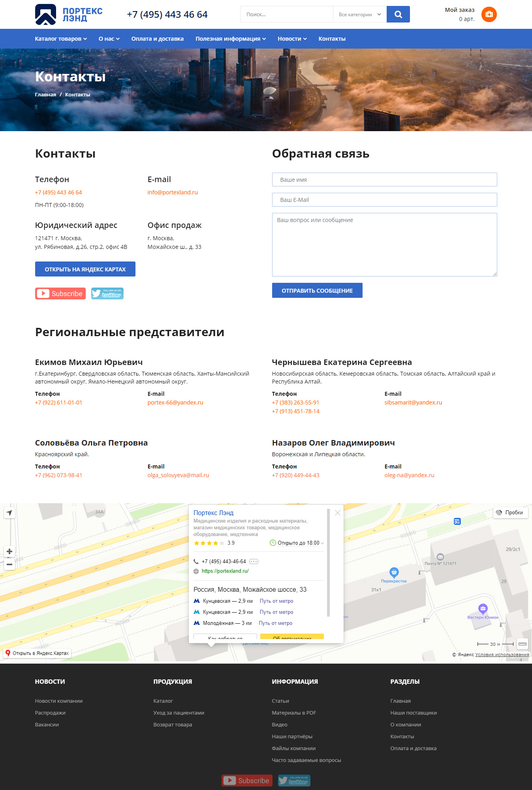The width and height of the screenshot is (532, 790).
Task: Open the Все категории dropdown
Action: tap(359, 15)
